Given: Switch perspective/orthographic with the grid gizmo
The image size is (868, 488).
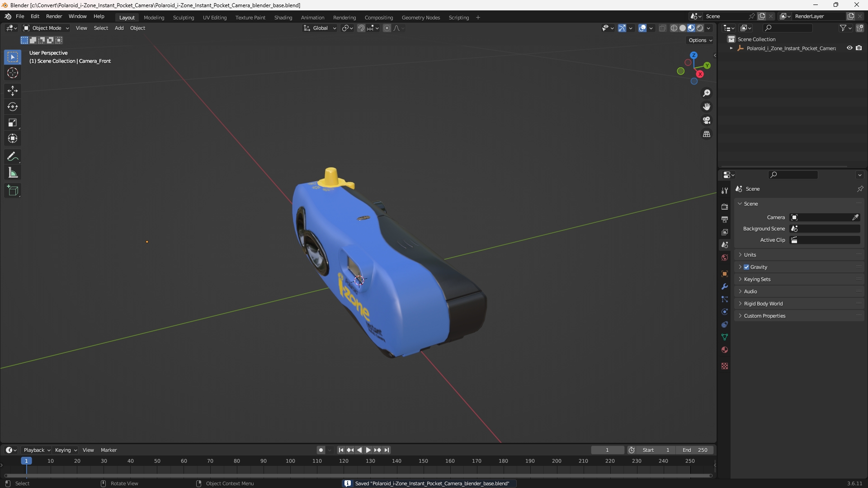Looking at the screenshot, I should pyautogui.click(x=707, y=134).
